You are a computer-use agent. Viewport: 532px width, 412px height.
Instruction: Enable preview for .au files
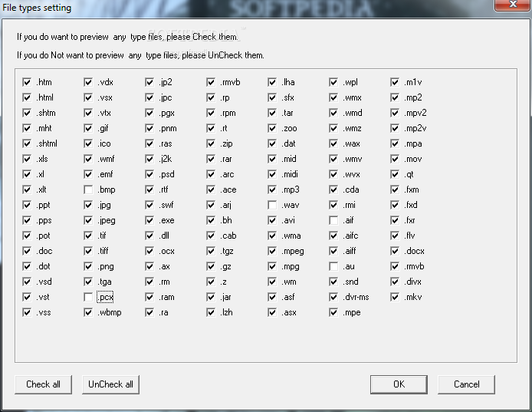pos(333,266)
